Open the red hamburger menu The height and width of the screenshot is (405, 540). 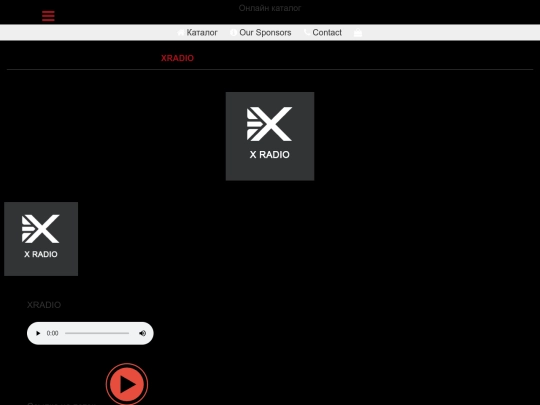click(48, 16)
